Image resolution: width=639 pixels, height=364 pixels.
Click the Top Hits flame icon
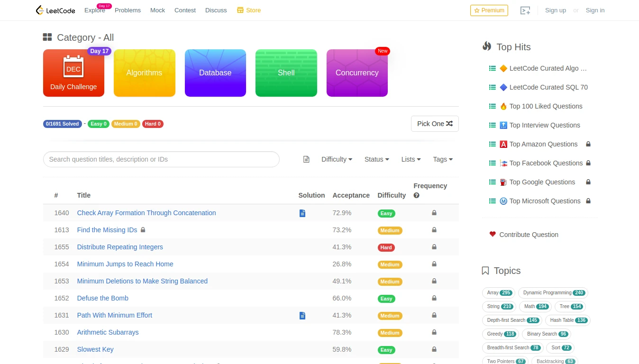[x=487, y=46]
